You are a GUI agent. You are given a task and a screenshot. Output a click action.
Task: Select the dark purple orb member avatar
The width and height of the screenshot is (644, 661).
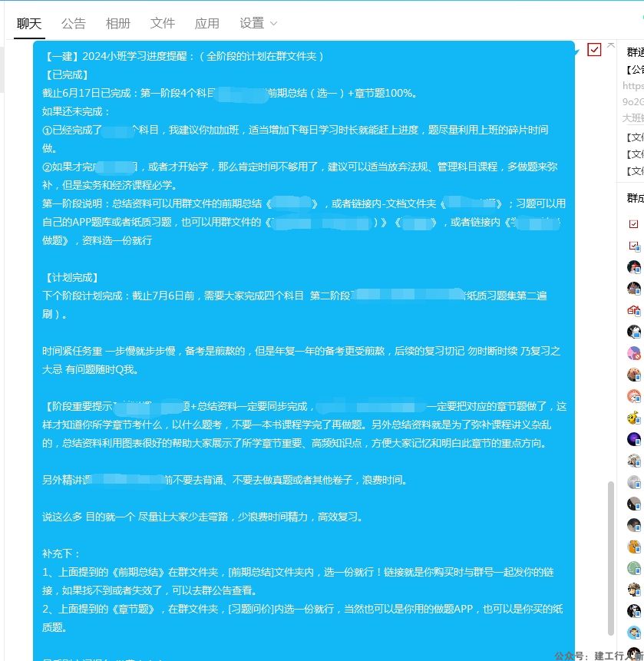(634, 439)
